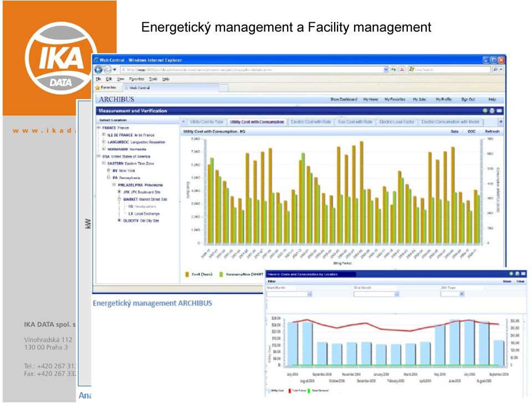
Task: Collapse the PA Pennsylvania tree node
Action: (109, 178)
